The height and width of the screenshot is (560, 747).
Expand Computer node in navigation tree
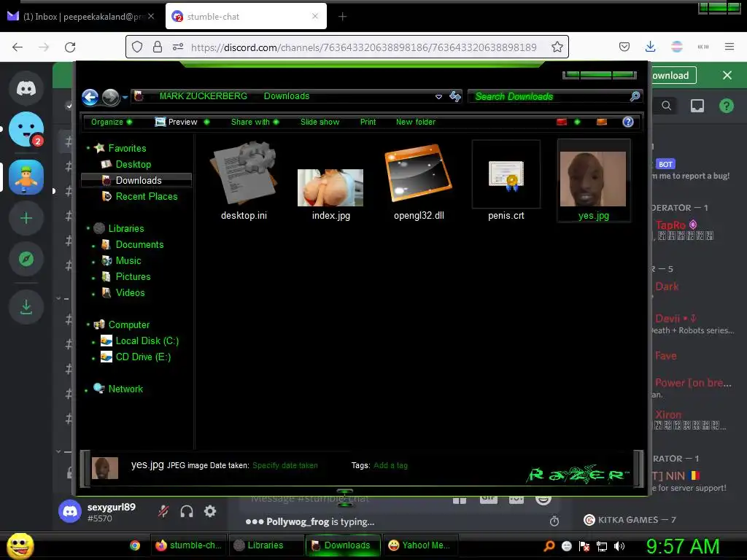[88, 324]
